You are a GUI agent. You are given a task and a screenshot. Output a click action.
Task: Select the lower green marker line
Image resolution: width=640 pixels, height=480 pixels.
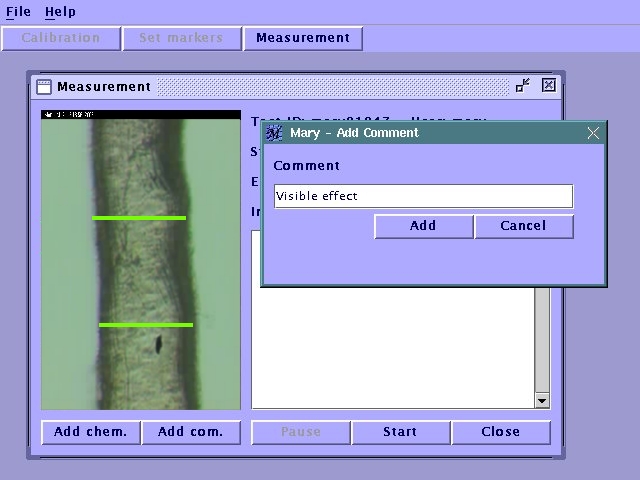(146, 324)
